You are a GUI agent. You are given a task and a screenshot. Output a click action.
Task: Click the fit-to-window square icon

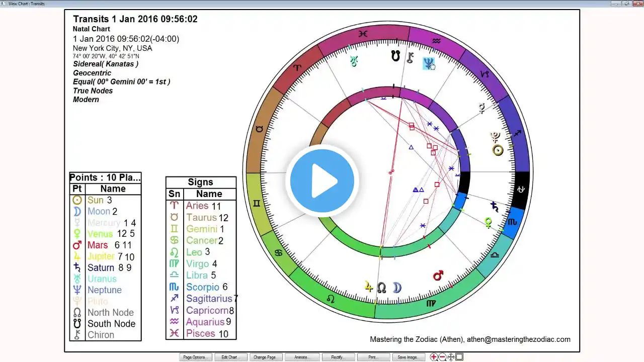point(459,357)
